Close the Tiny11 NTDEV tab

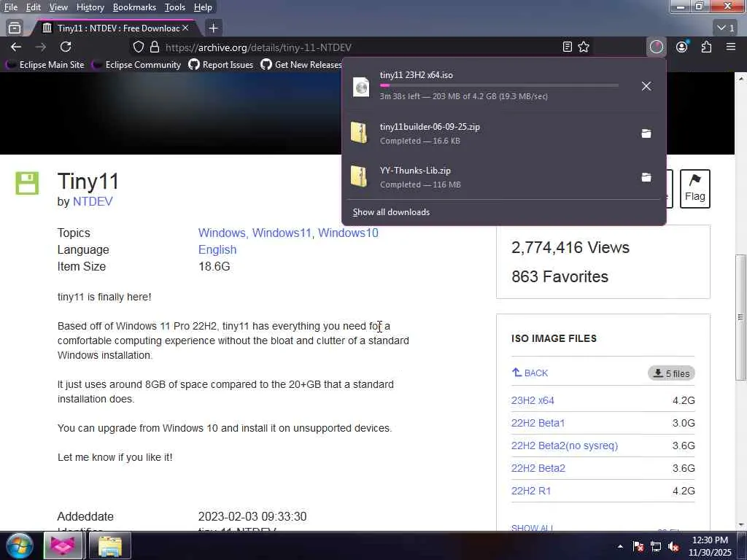[185, 28]
